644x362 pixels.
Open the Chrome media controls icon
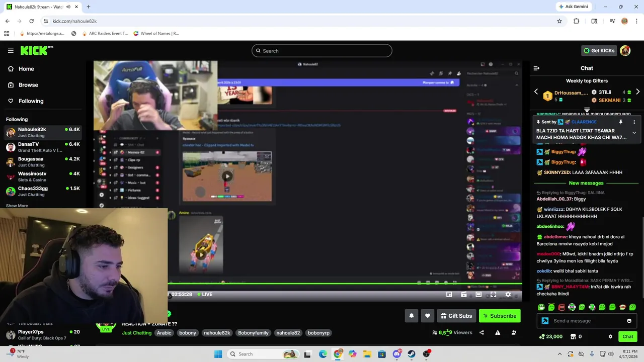coord(612,21)
